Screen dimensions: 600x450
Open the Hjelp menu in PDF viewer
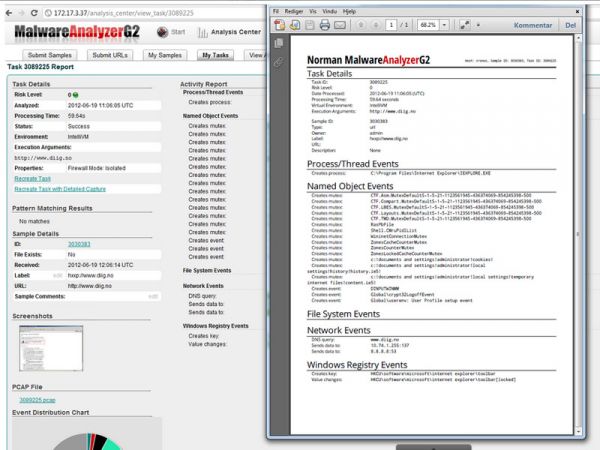point(349,11)
